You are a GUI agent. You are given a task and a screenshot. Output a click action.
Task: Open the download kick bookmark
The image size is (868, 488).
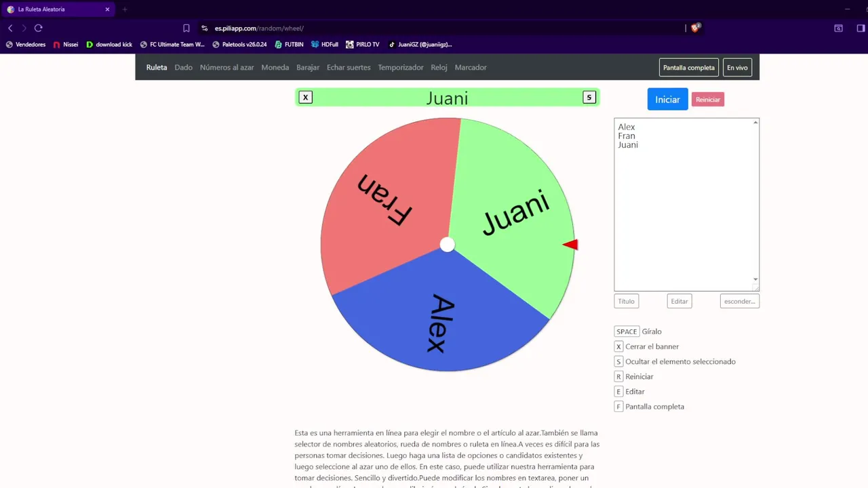point(109,45)
